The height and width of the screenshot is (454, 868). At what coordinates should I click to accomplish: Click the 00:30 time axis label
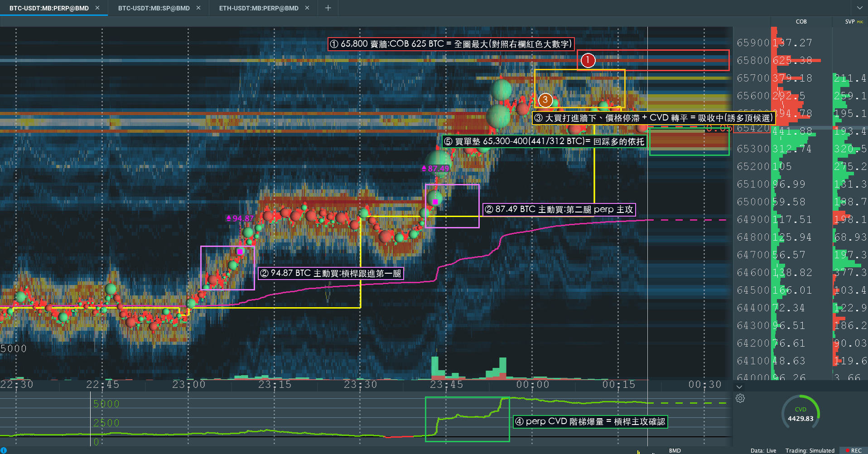click(705, 385)
